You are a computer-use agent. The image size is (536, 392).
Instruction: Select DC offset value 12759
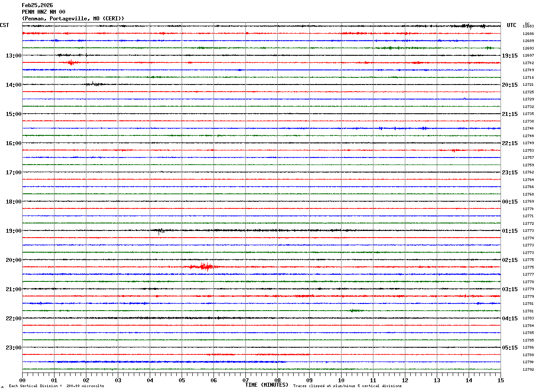(528, 165)
